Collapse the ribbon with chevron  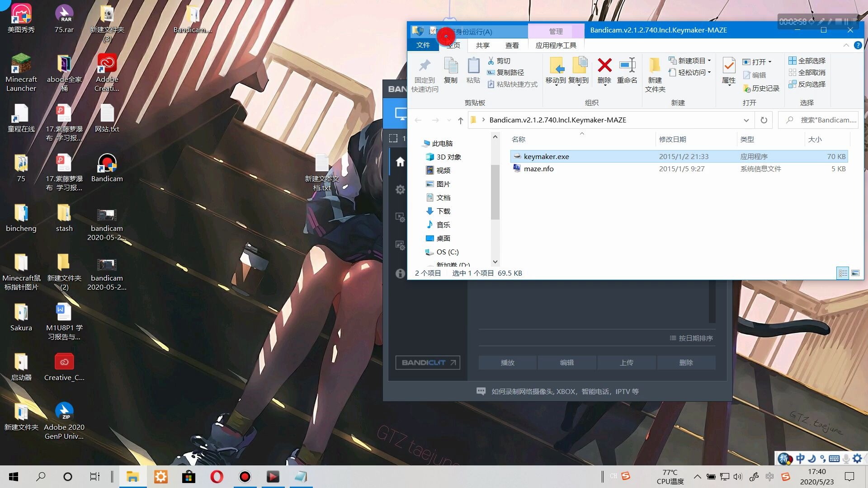(x=846, y=45)
